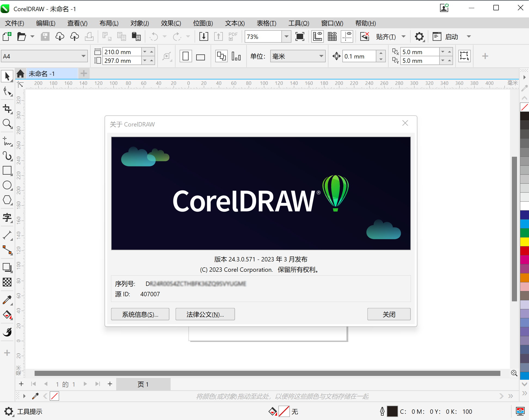Expand the 启动 launcher dropdown arrow
Viewport: 529px width, 420px height.
(469, 36)
